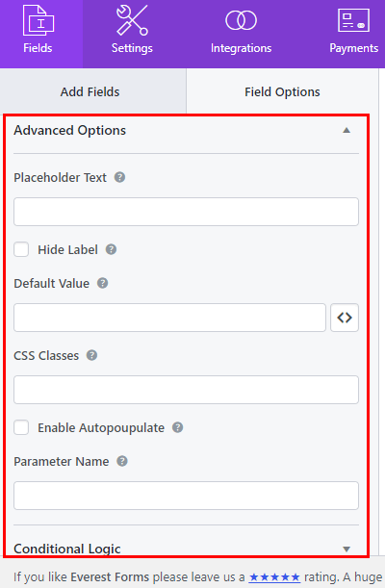Switch to the Add Fields tab
Screen dimensions: 385x588
[90, 91]
